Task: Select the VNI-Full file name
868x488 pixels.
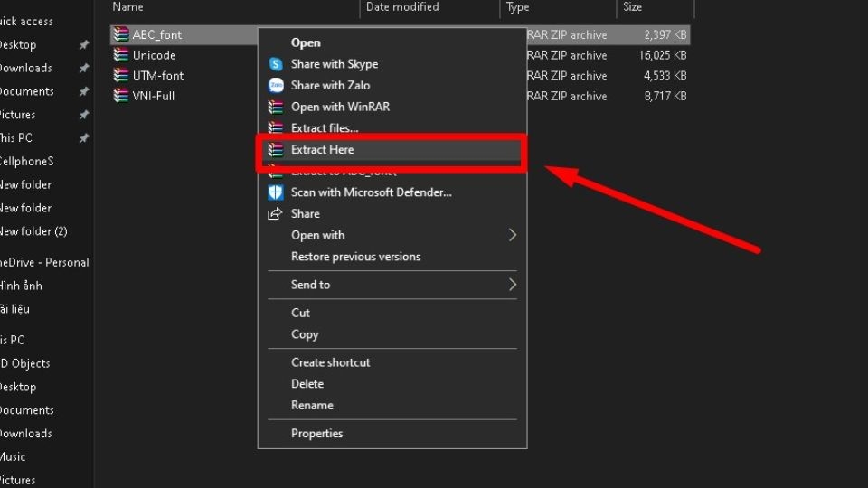Action: pos(154,96)
